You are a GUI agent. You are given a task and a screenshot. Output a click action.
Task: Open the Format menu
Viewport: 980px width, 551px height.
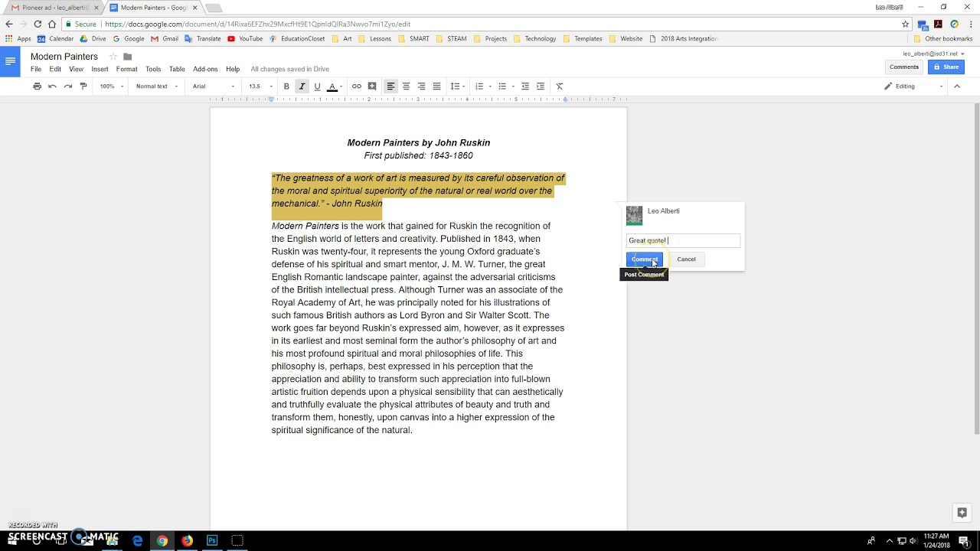click(126, 69)
